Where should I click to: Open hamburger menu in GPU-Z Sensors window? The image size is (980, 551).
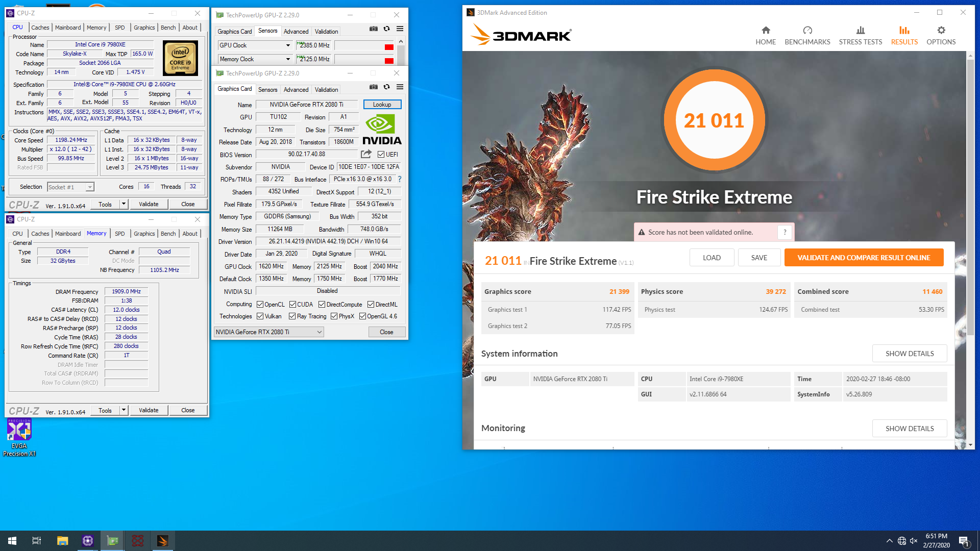(400, 29)
